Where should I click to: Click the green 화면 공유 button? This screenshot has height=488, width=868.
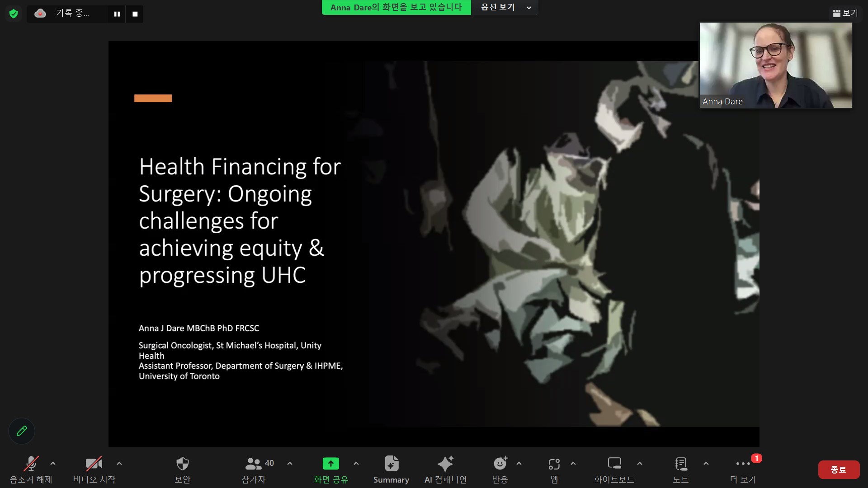[x=331, y=470]
